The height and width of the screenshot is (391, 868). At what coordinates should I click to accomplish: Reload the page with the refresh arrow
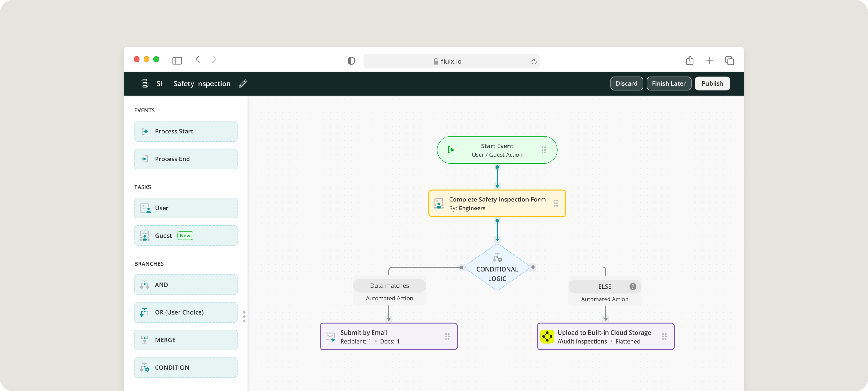[x=534, y=61]
